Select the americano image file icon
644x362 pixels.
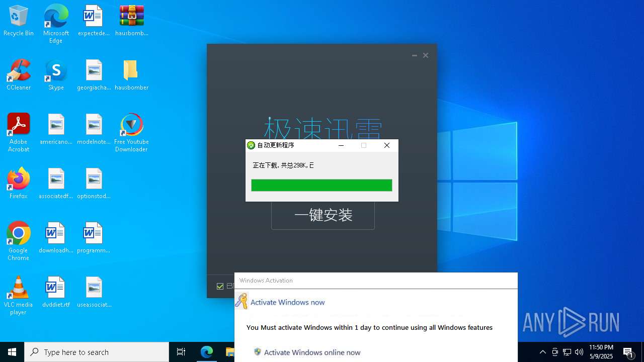[56, 130]
